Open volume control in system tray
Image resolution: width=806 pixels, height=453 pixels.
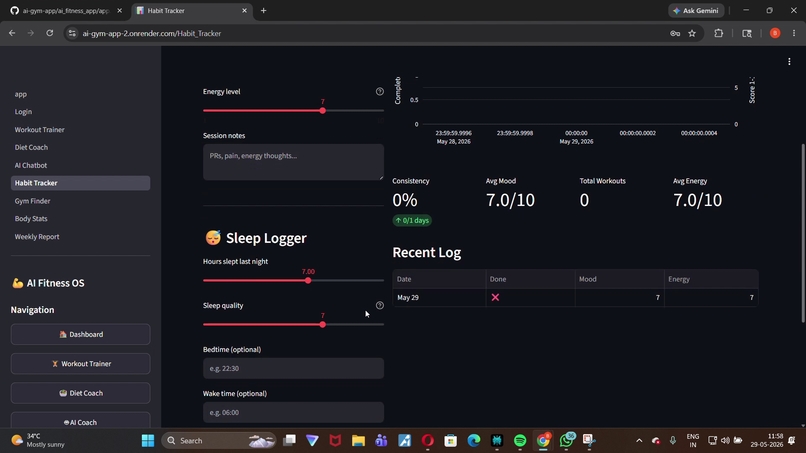pyautogui.click(x=725, y=441)
